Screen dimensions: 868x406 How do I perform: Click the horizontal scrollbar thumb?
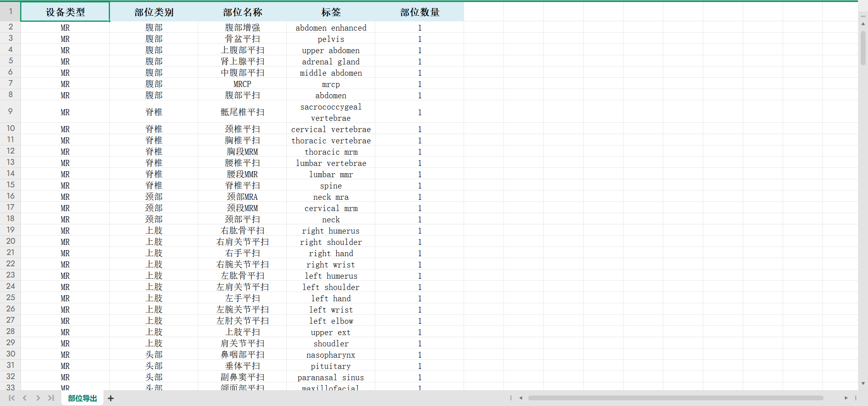(x=675, y=398)
